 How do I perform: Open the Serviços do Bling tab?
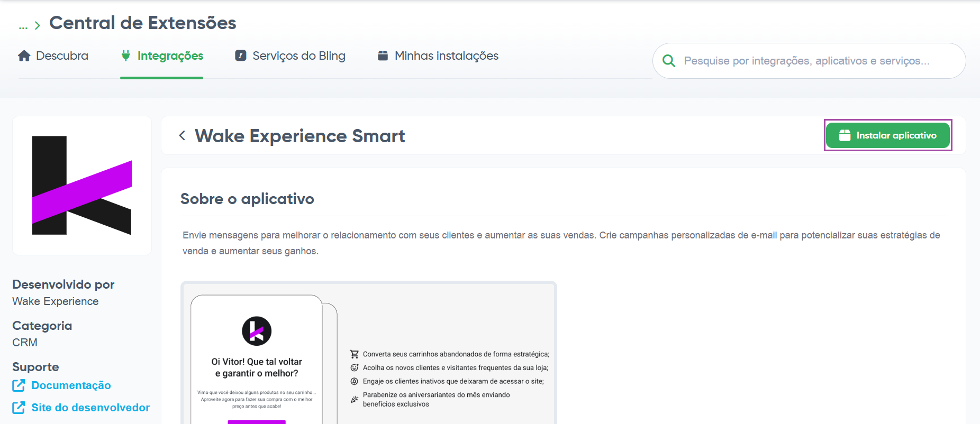coord(290,56)
